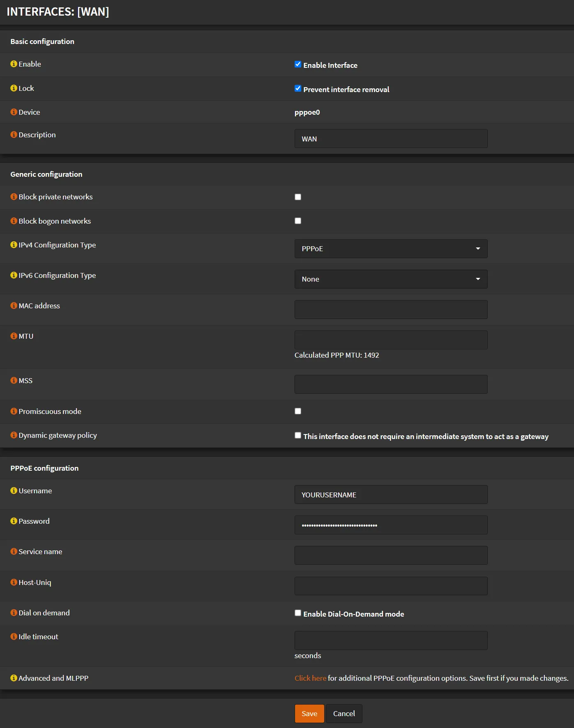Click info icon for Promiscuous mode

coord(14,411)
